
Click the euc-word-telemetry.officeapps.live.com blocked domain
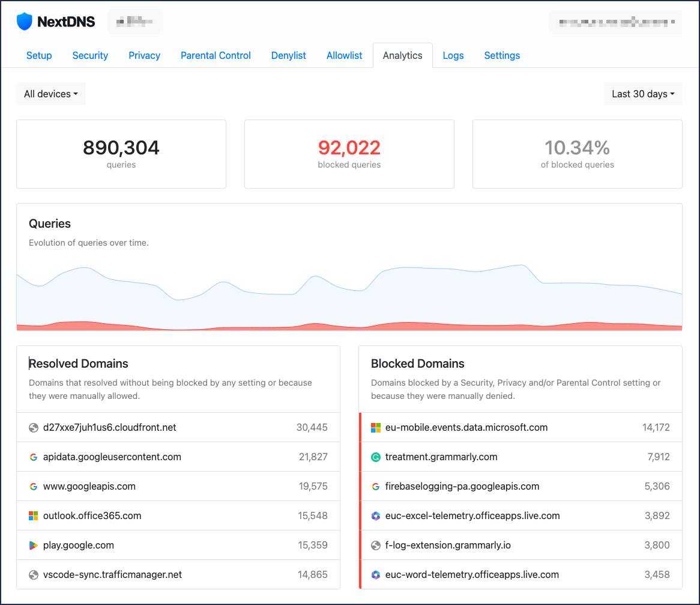472,575
